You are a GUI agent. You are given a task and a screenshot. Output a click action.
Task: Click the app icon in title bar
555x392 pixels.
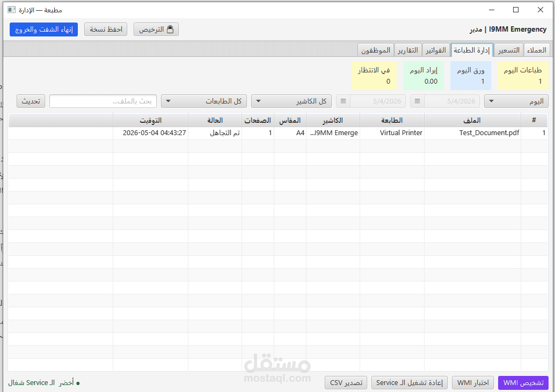[x=12, y=10]
